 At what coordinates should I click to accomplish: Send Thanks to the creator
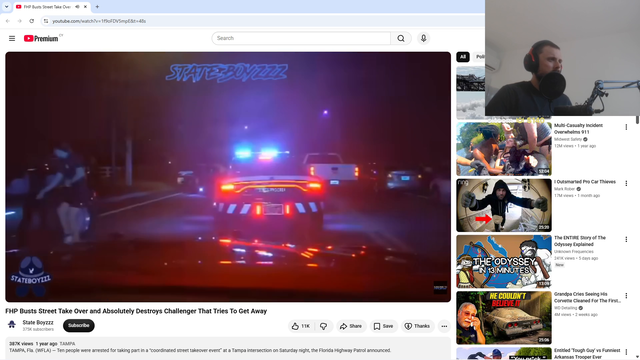tap(417, 326)
